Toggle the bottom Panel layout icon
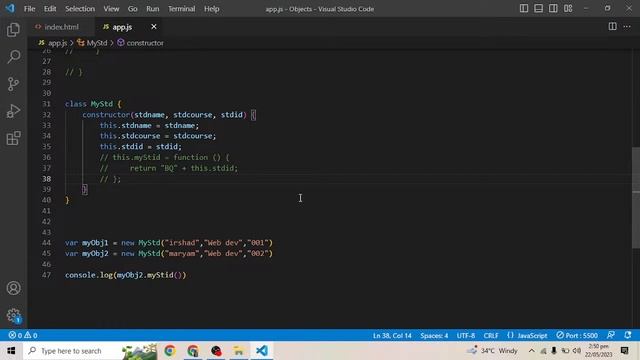This screenshot has height=360, width=640. pos(538,9)
